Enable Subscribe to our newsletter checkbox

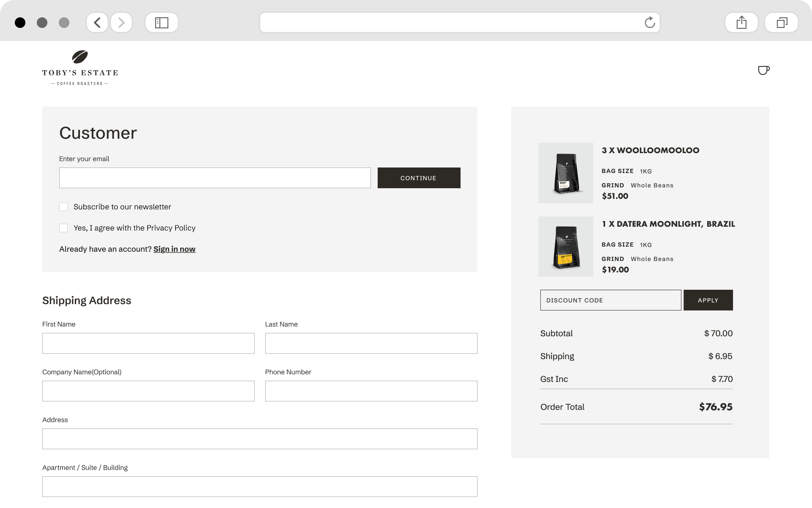[x=63, y=207]
